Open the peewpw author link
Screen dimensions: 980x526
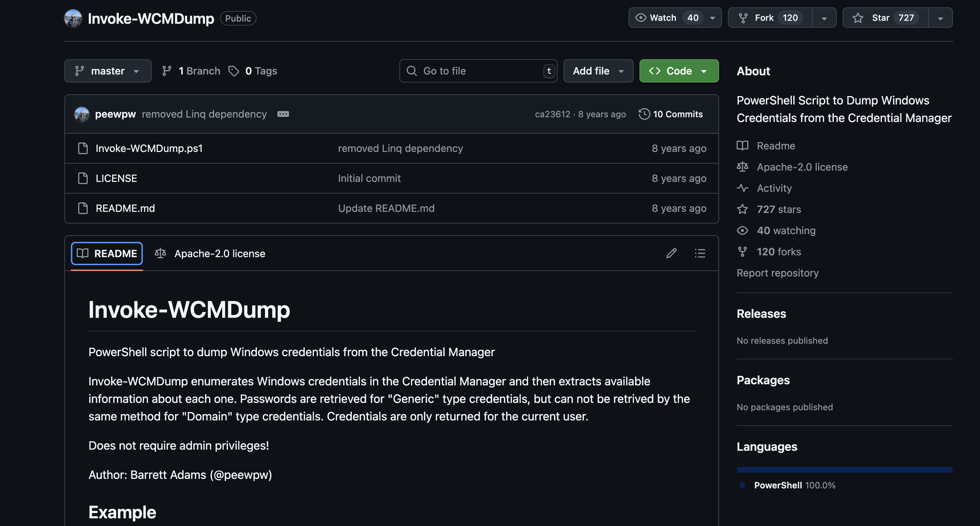tap(115, 114)
